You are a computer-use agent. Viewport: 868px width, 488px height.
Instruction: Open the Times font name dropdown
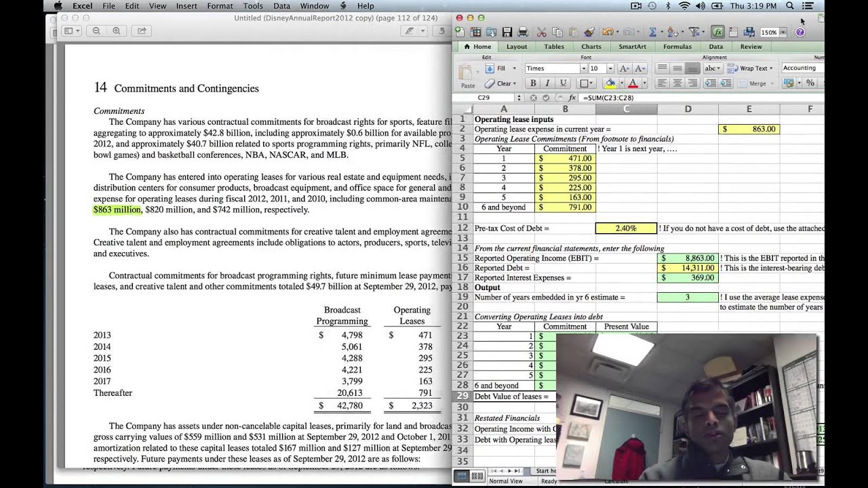pyautogui.click(x=584, y=68)
